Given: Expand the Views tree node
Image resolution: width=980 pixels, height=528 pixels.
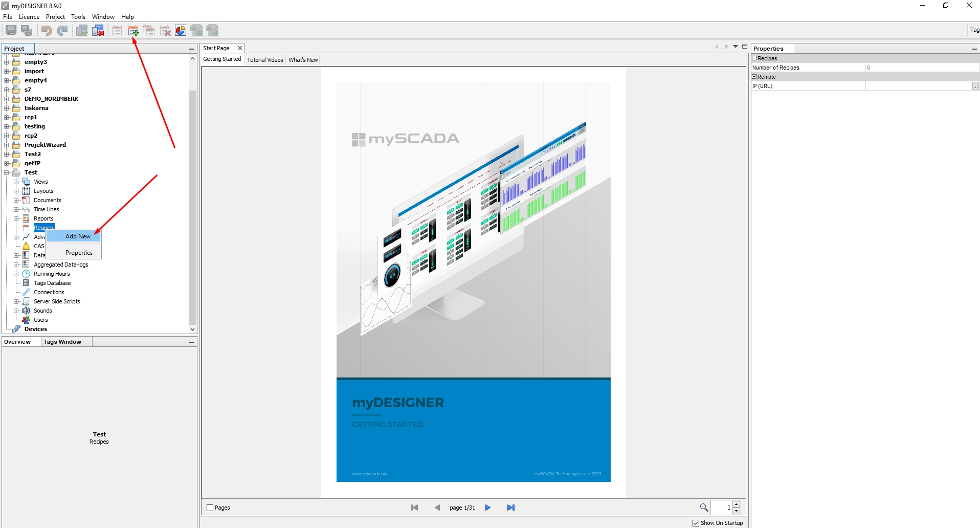Looking at the screenshot, I should (16, 182).
